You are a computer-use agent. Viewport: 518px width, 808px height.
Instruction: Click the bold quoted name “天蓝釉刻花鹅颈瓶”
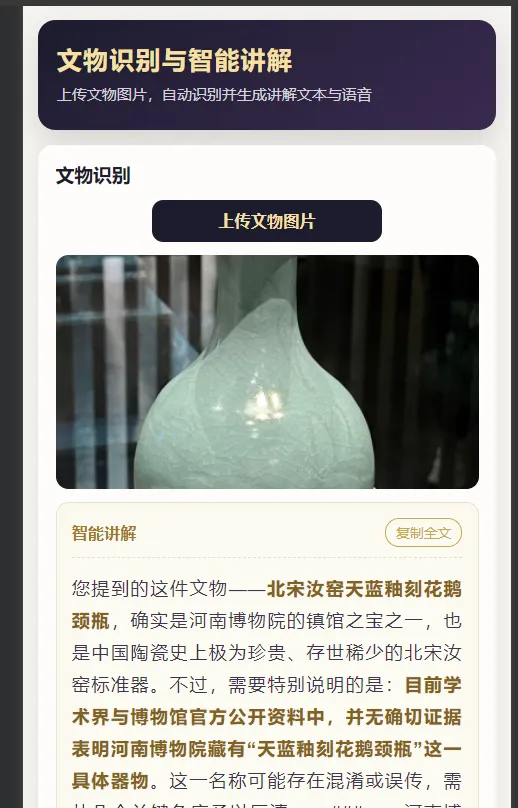[x=335, y=749]
